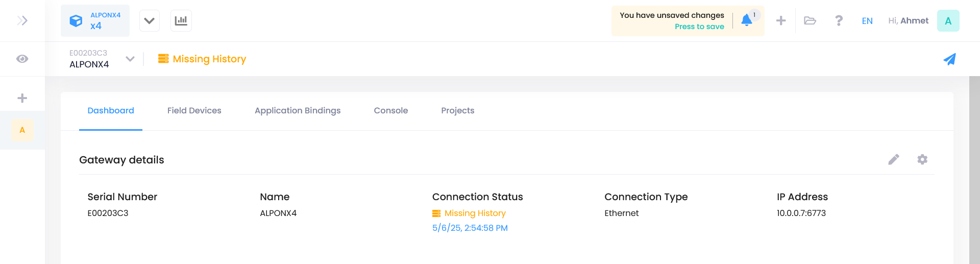The width and height of the screenshot is (980, 264).
Task: Open help via question mark icon
Action: pyautogui.click(x=839, y=20)
